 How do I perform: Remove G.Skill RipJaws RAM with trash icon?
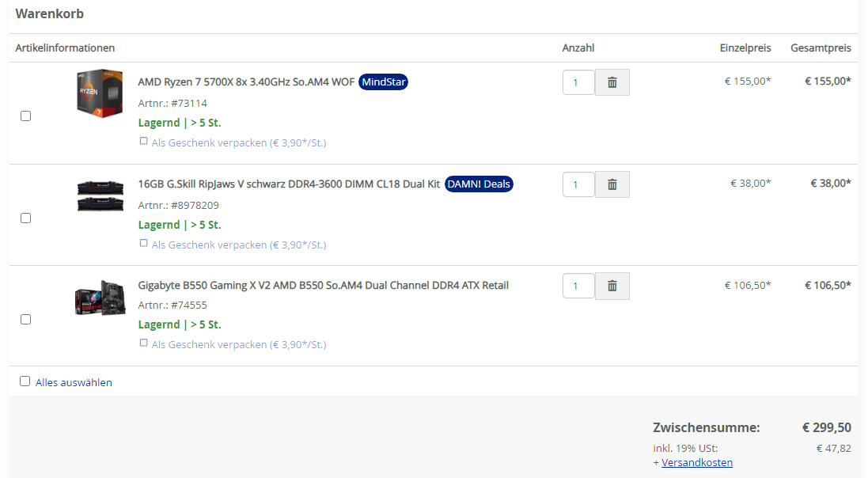(x=612, y=184)
